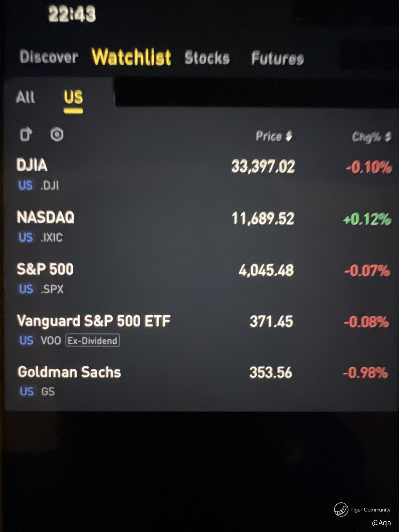
Task: Sort watchlist by Price arrows
Action: (x=289, y=136)
